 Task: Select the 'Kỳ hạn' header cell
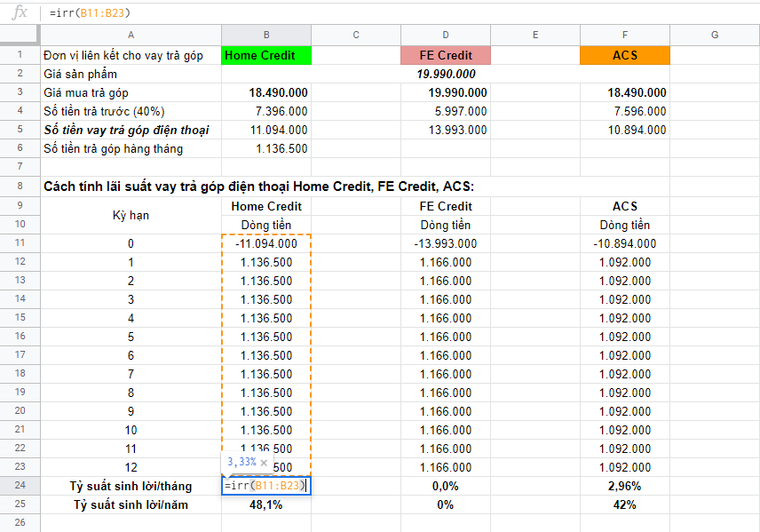131,215
